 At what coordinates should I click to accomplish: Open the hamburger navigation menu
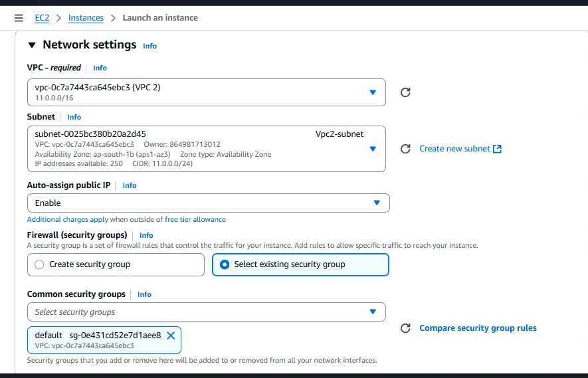click(19, 18)
